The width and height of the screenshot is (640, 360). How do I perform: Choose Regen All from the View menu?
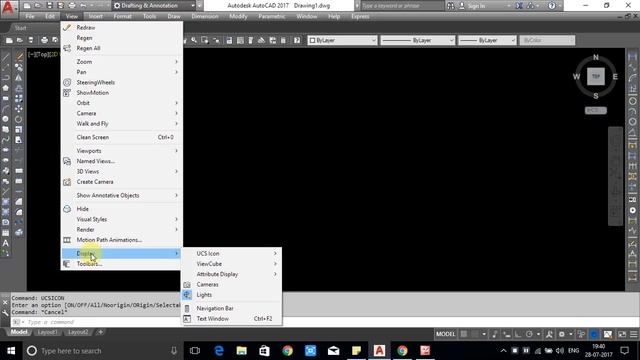click(x=122, y=48)
